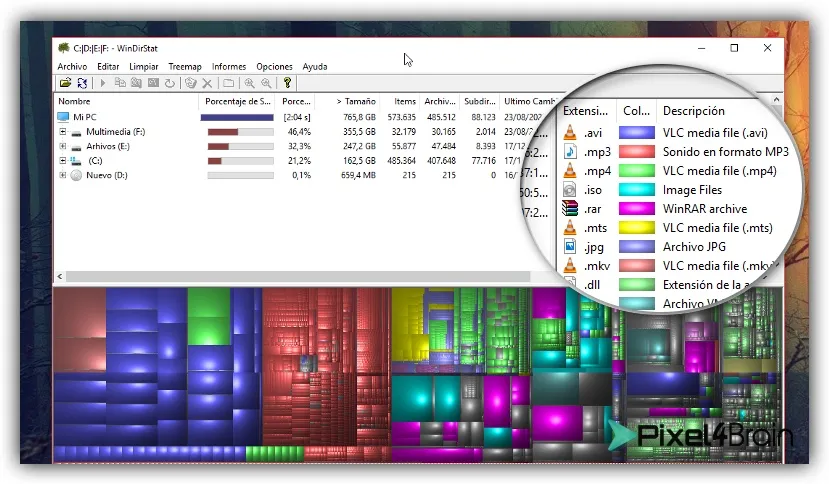Click the Expand play-arrow toolbar icon

(103, 83)
